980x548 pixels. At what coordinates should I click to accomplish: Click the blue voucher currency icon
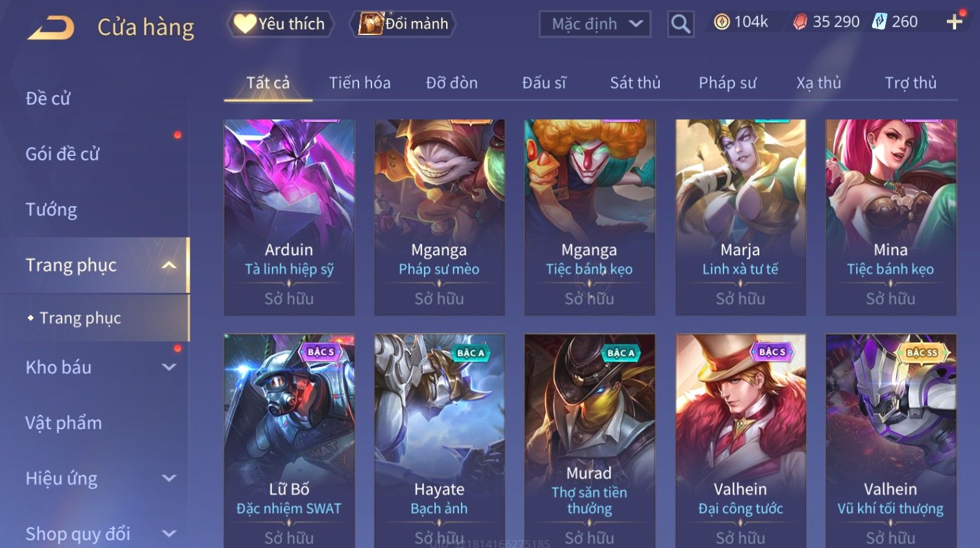coord(879,22)
